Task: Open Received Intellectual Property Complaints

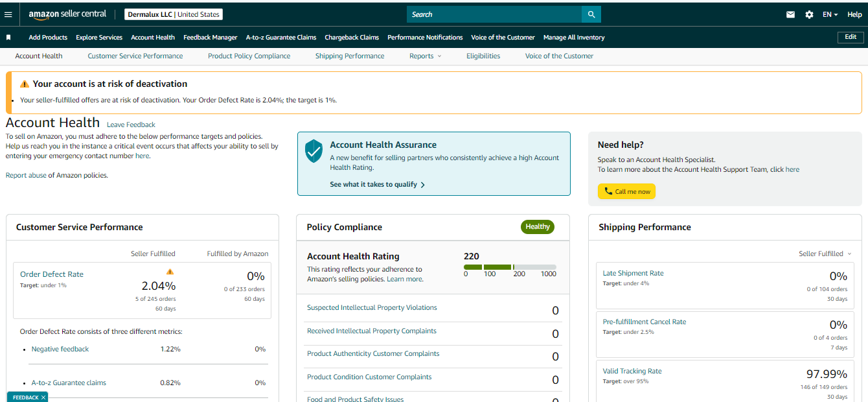Action: point(372,331)
